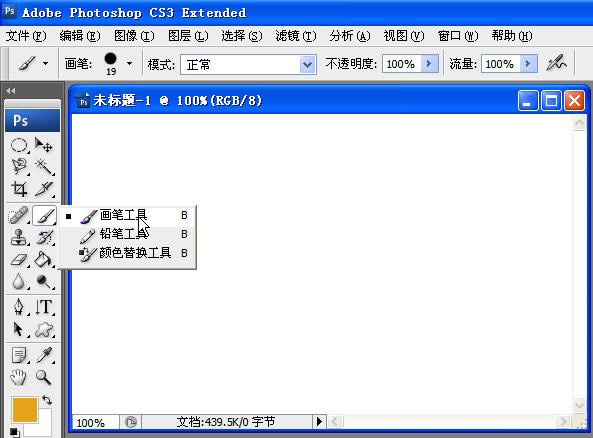Select the Notes tool
Viewport: 593px width, 438px height.
pyautogui.click(x=19, y=356)
